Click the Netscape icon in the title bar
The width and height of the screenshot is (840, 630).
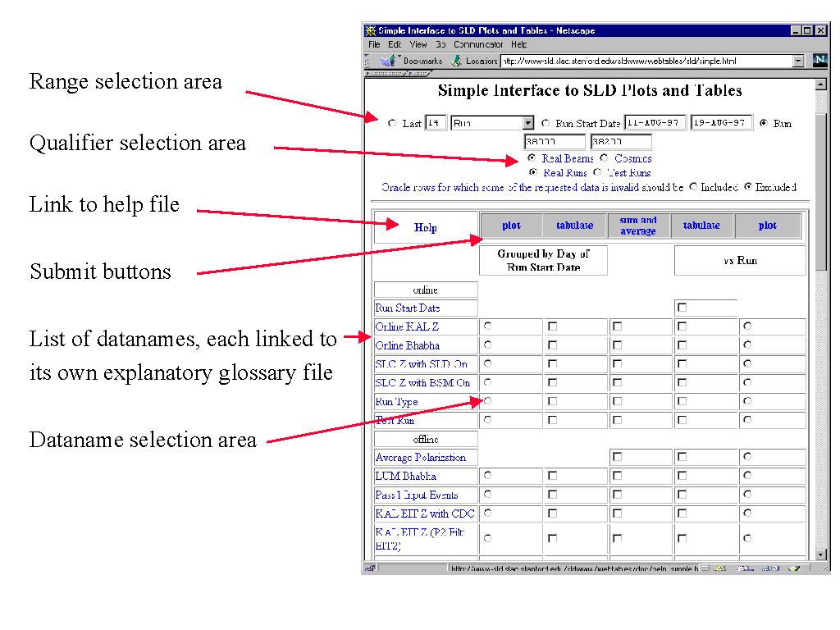pos(370,30)
